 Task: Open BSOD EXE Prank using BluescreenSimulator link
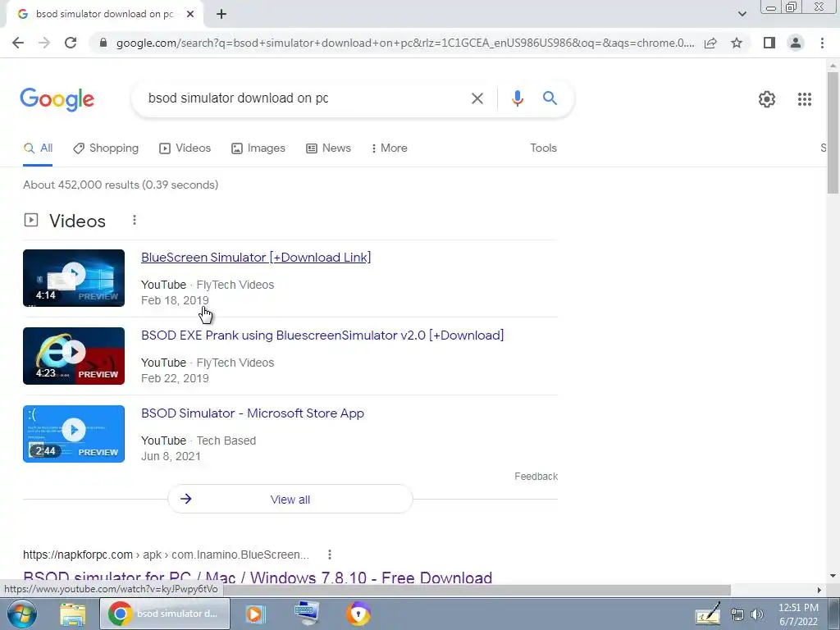pos(322,336)
